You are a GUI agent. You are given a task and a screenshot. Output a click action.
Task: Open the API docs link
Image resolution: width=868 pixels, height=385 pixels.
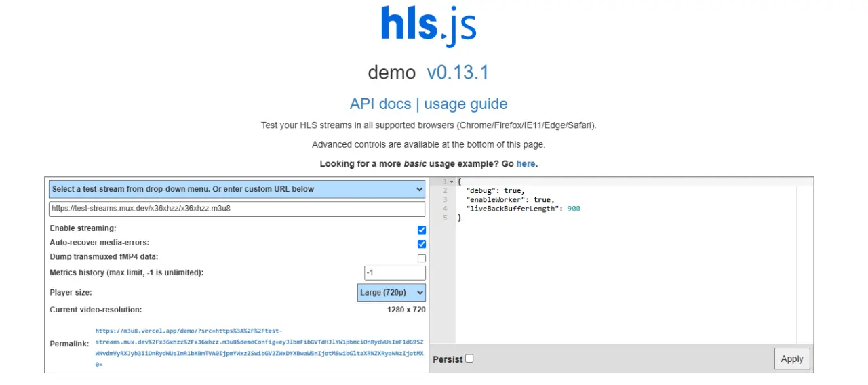(x=380, y=104)
